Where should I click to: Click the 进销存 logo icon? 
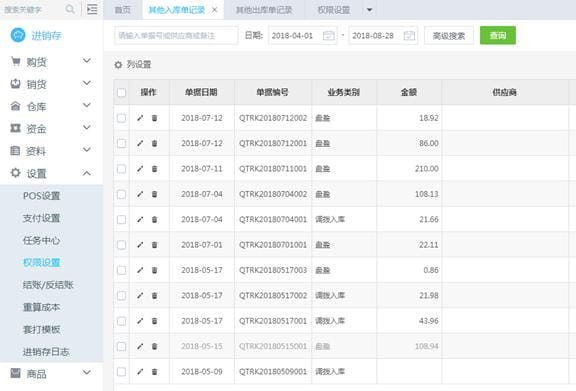18,35
